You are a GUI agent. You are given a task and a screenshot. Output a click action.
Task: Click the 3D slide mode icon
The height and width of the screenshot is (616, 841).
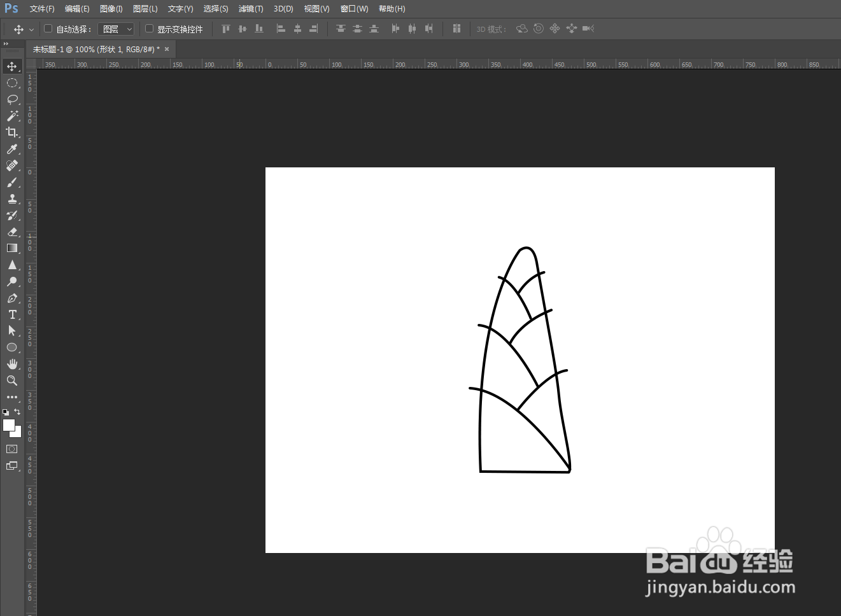(x=572, y=29)
